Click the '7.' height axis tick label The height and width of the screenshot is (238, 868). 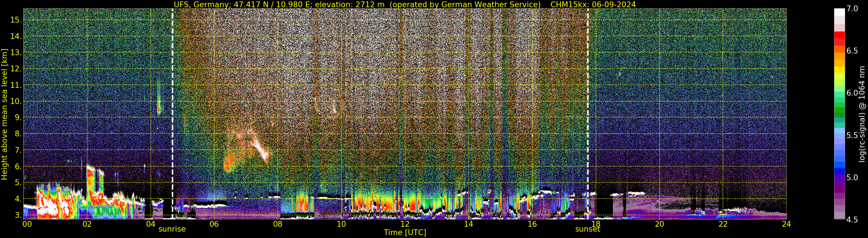(18, 150)
